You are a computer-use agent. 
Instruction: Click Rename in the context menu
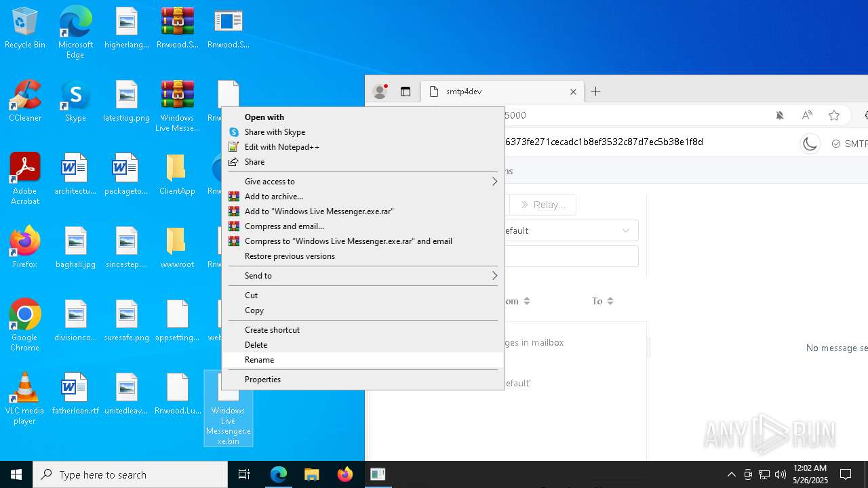[363, 360]
